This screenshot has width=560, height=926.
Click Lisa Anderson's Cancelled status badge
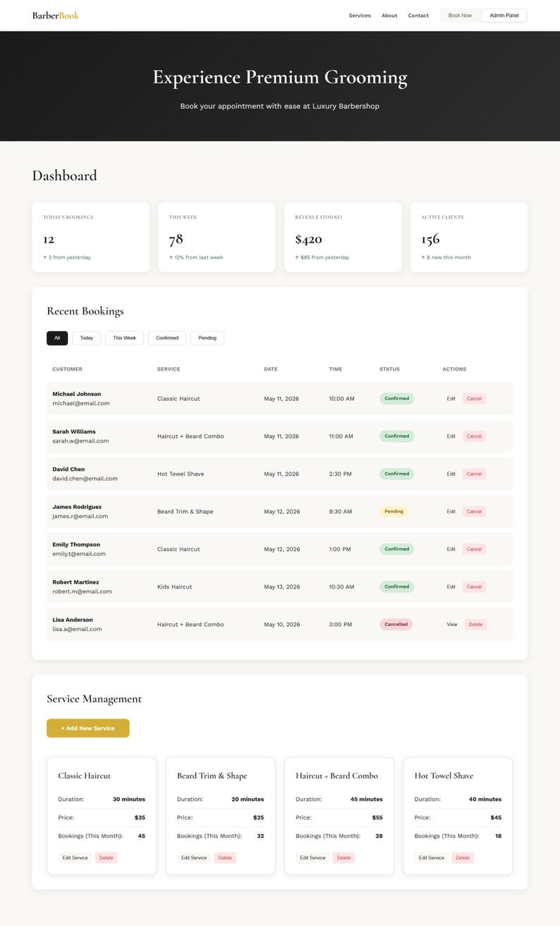[x=396, y=625]
